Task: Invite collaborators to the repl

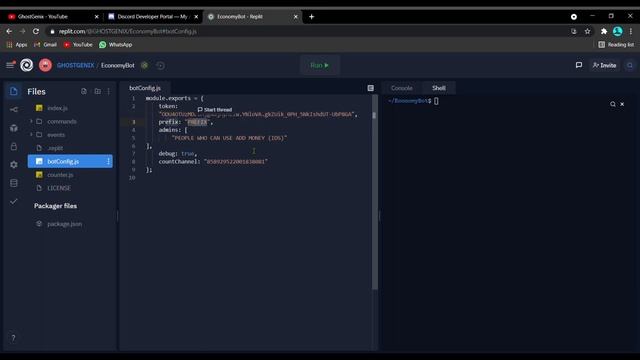Action: pos(604,65)
